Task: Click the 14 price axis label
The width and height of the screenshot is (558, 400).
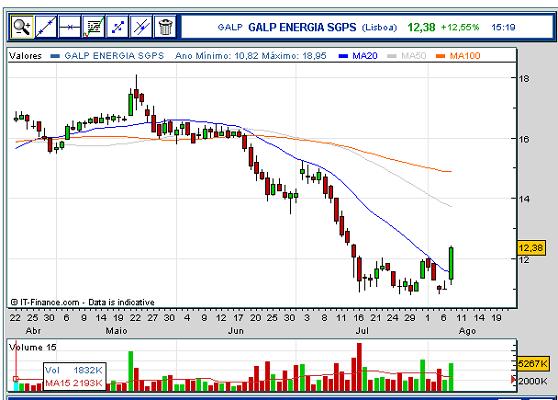Action: 524,199
